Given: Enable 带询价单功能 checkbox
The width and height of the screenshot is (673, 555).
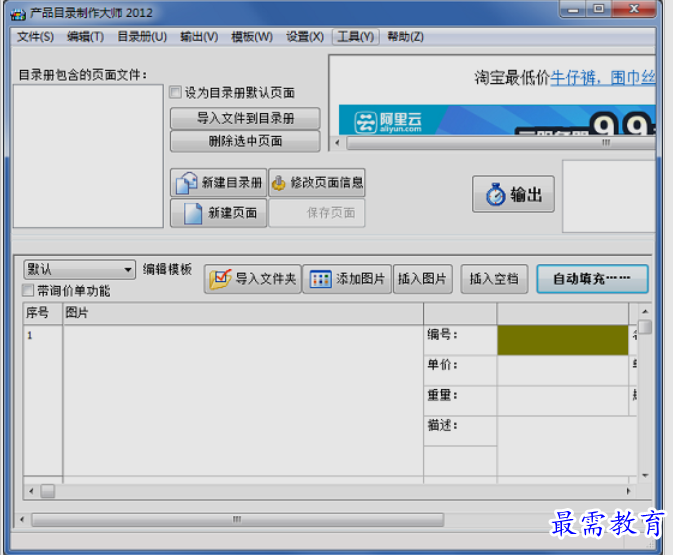Looking at the screenshot, I should (x=28, y=291).
